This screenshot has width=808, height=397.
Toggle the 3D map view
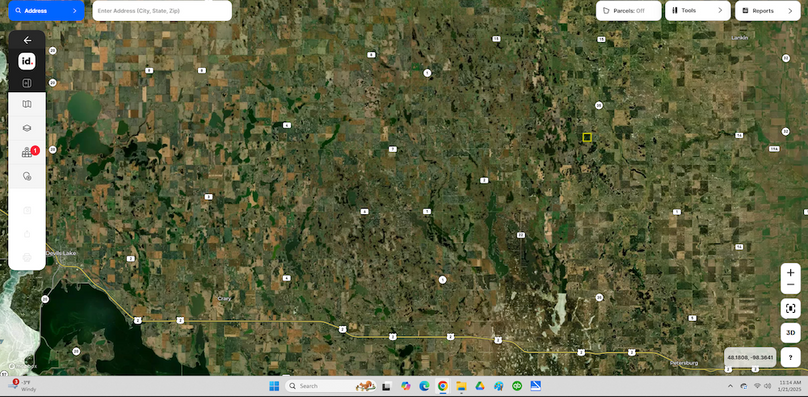pyautogui.click(x=790, y=333)
